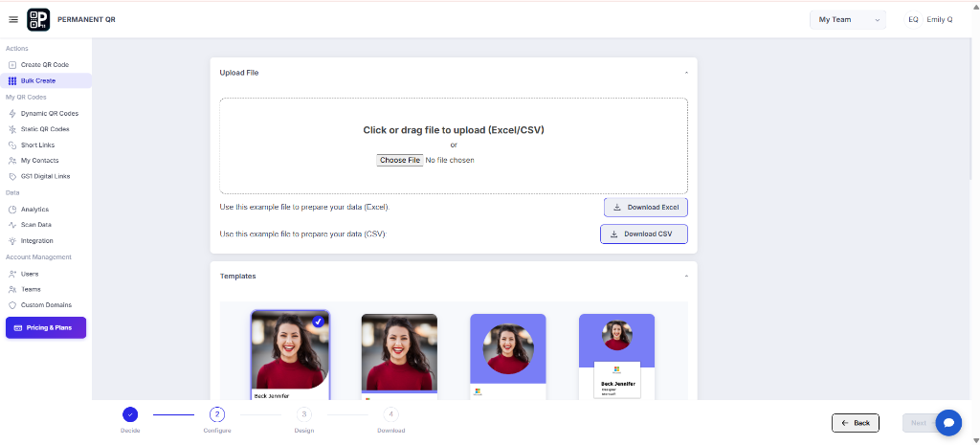Click the Pricing & Plans card icon

coord(17,327)
